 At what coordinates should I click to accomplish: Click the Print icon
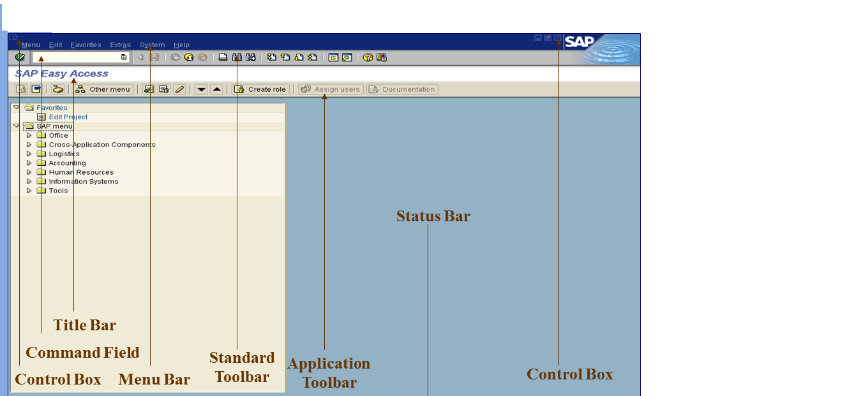click(x=222, y=57)
